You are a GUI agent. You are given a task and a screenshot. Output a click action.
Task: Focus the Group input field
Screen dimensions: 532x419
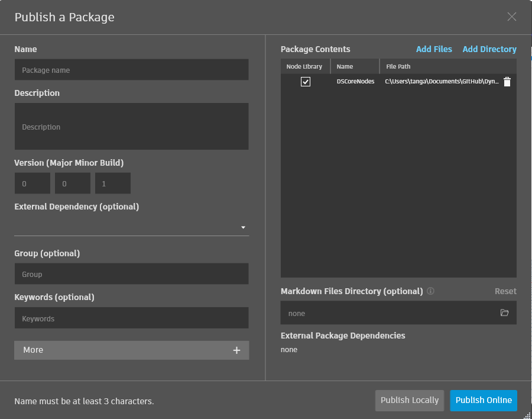(x=132, y=274)
